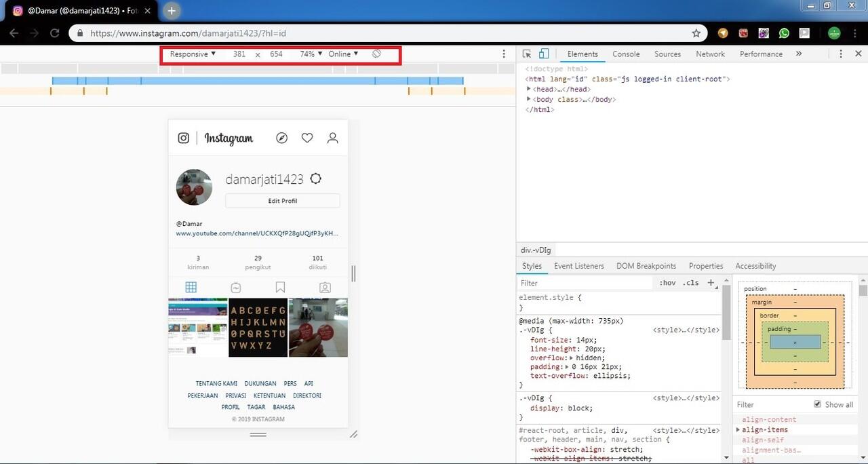Open the Responsive device dropdown
Viewport: 868px width, 464px height.
(193, 54)
